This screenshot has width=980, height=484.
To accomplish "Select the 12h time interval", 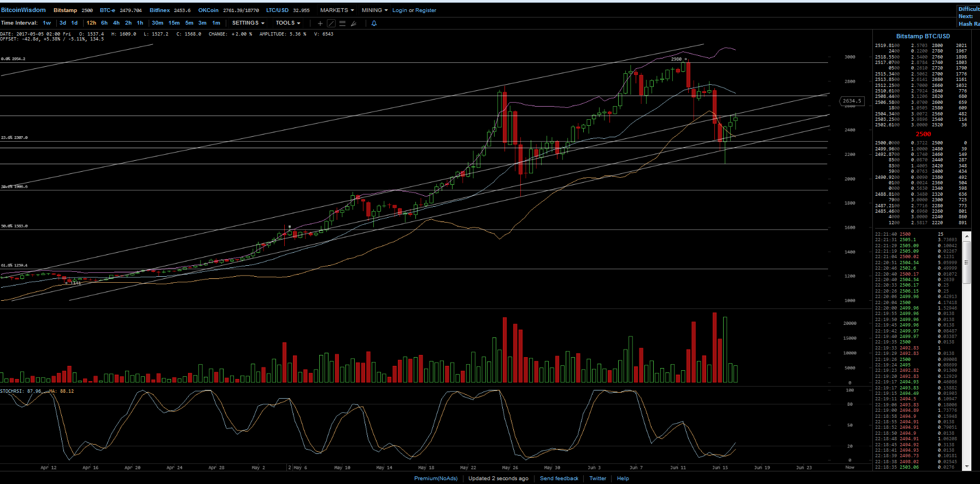I will 91,23.
